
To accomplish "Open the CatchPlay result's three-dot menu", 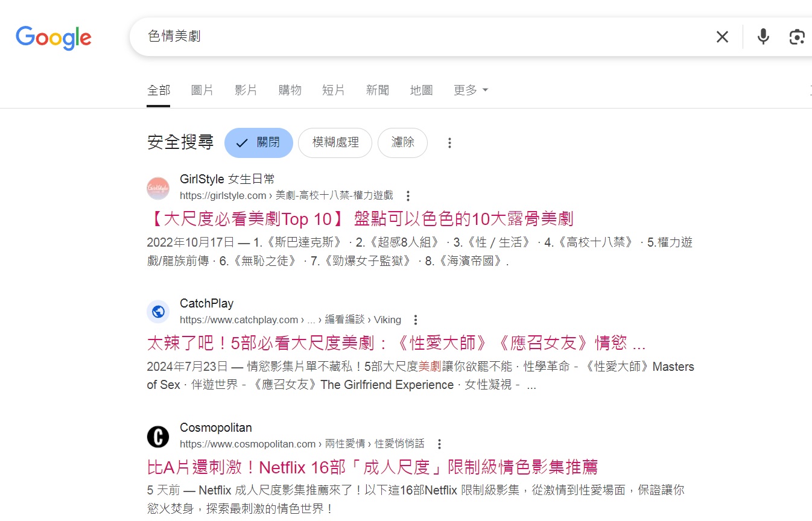I will pos(415,320).
